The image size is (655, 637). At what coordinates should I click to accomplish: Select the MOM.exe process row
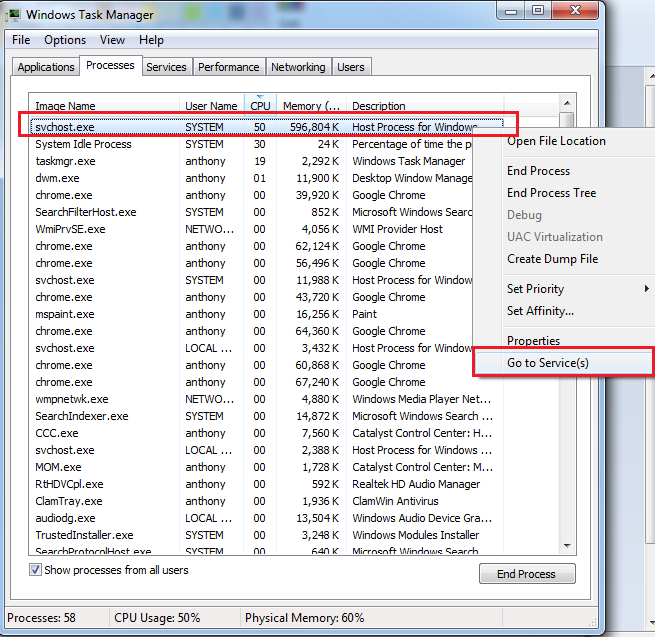tap(266, 467)
